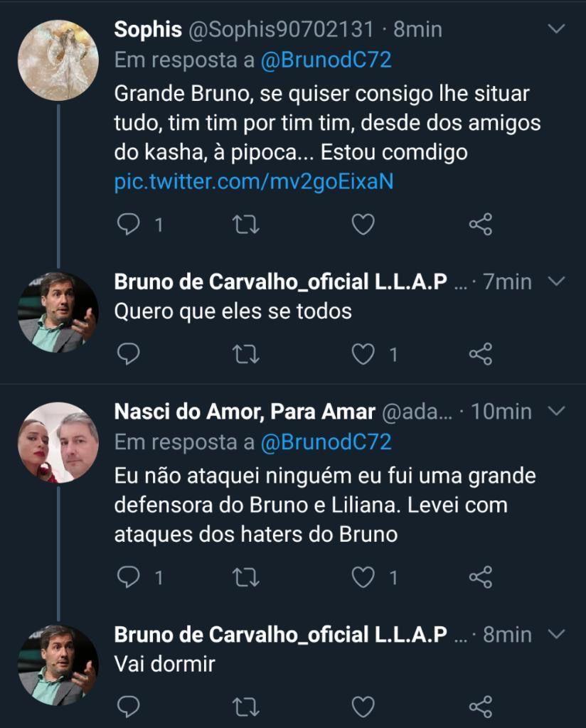
Task: Reply to Nasci do Amor's tweet
Action: click(x=128, y=577)
